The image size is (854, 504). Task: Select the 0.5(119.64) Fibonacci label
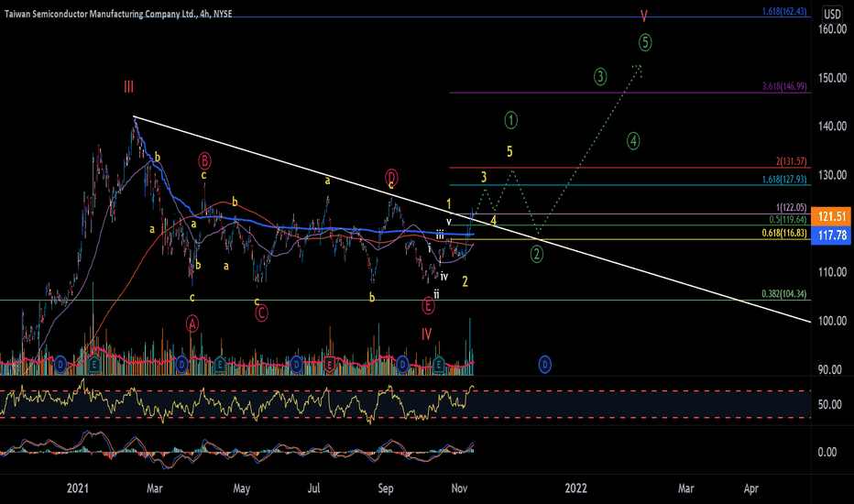787,220
